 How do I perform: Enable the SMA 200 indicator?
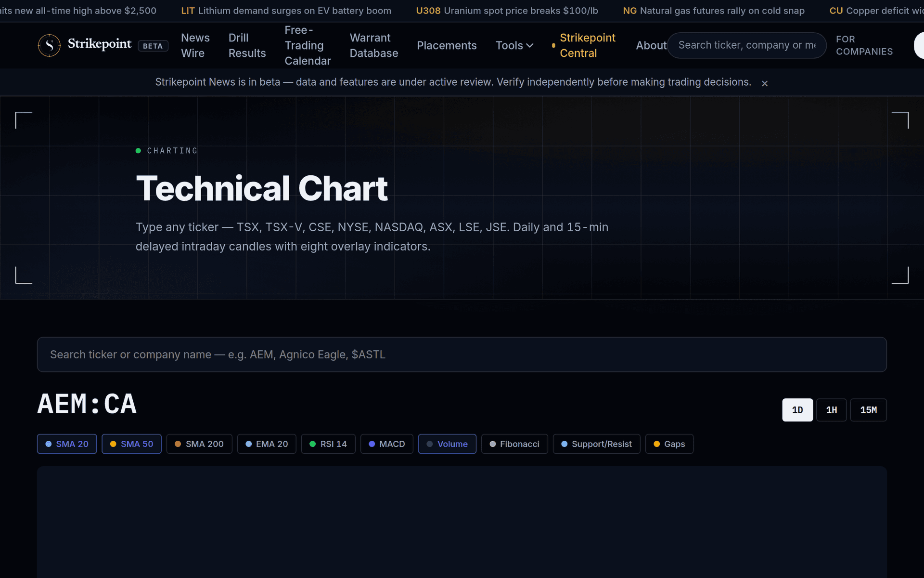click(x=199, y=444)
